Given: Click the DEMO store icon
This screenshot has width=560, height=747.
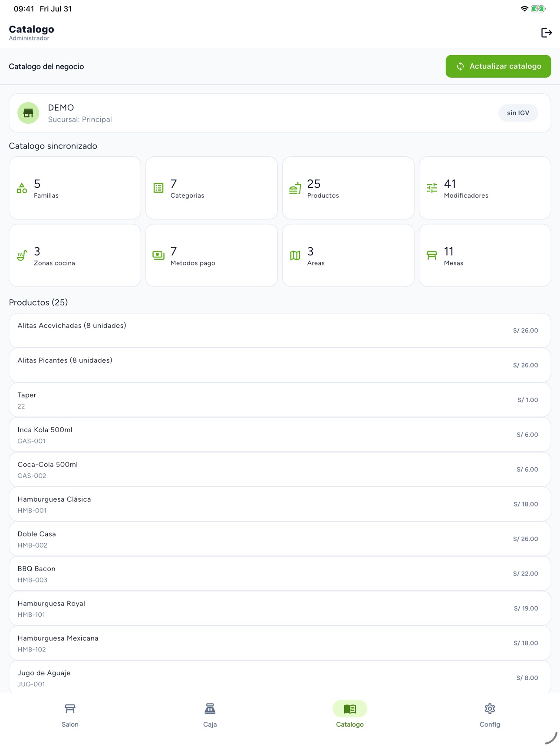Looking at the screenshot, I should point(28,113).
